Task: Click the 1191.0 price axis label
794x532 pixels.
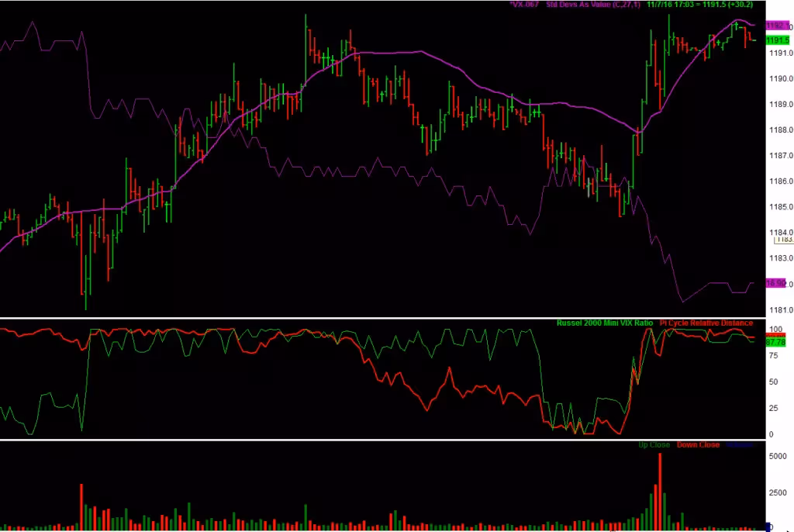Action: 781,54
